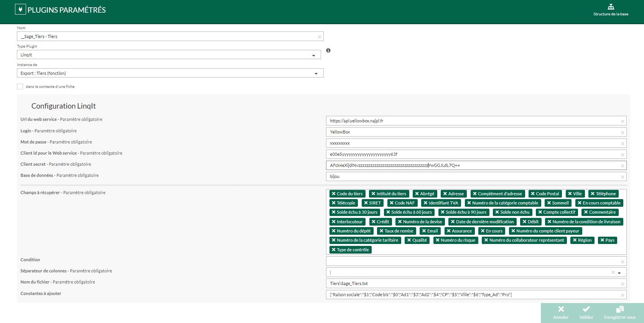Remove the 'Type de contrôle' tag
This screenshot has width=644, height=323.
334,250
